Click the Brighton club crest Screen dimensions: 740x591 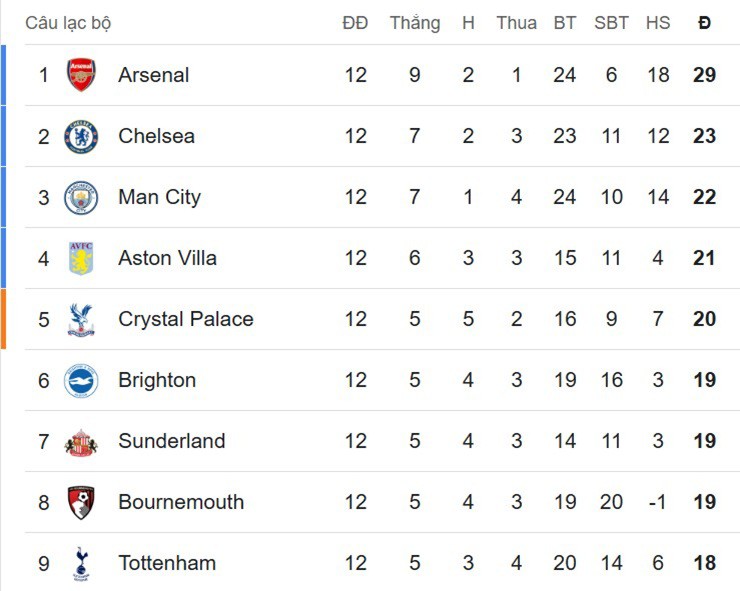pyautogui.click(x=81, y=380)
